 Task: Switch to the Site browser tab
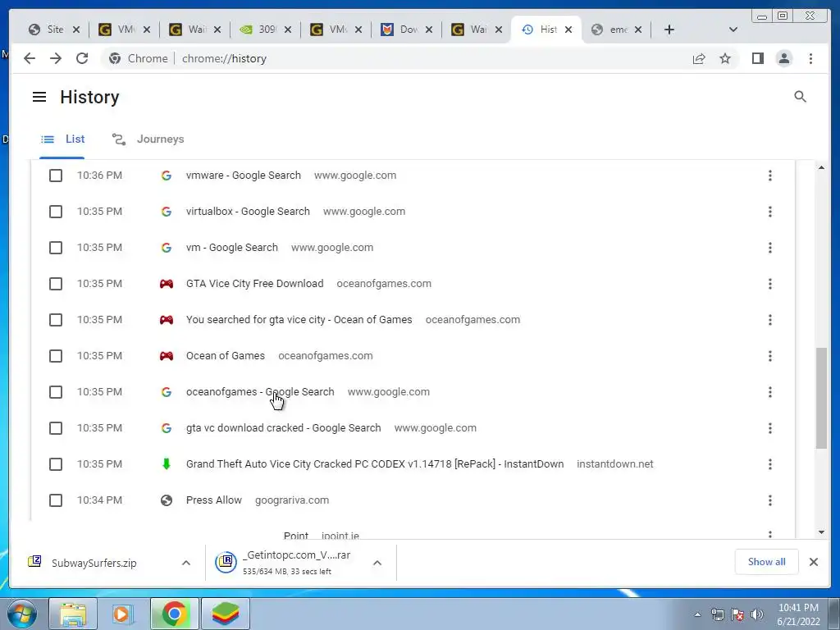click(x=55, y=30)
